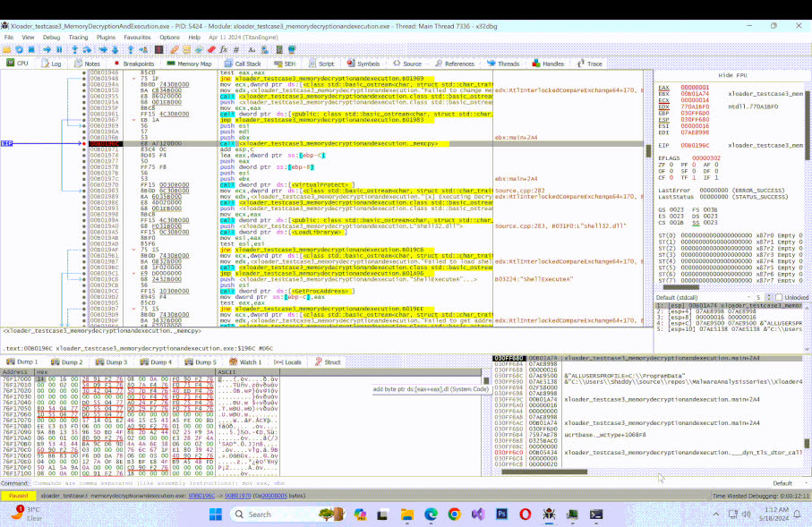Click into the Command input field

pyautogui.click(x=398, y=483)
